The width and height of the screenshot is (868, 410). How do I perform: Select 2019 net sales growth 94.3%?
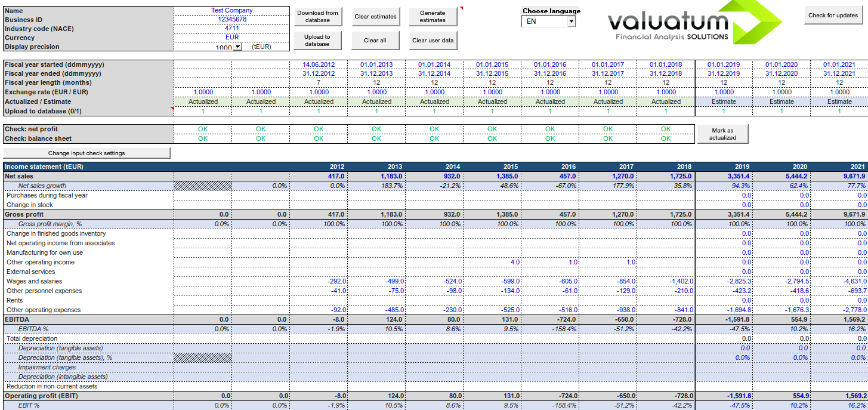click(724, 186)
